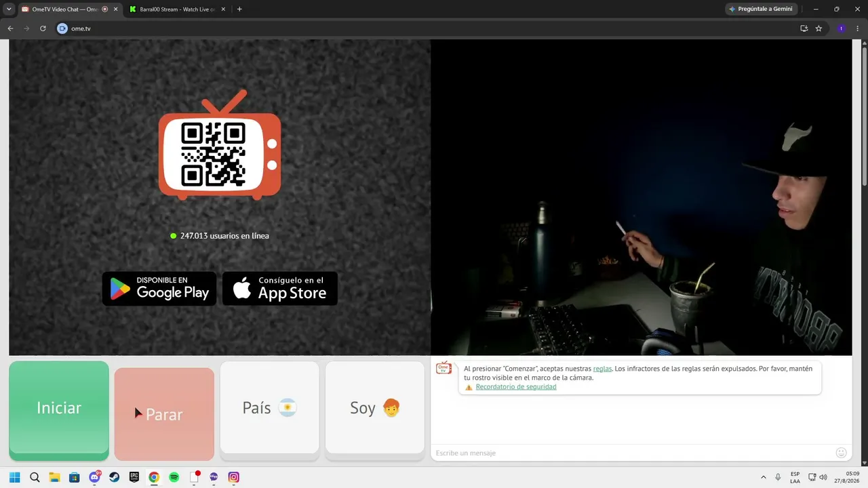Open the Windows Start menu

point(14,477)
